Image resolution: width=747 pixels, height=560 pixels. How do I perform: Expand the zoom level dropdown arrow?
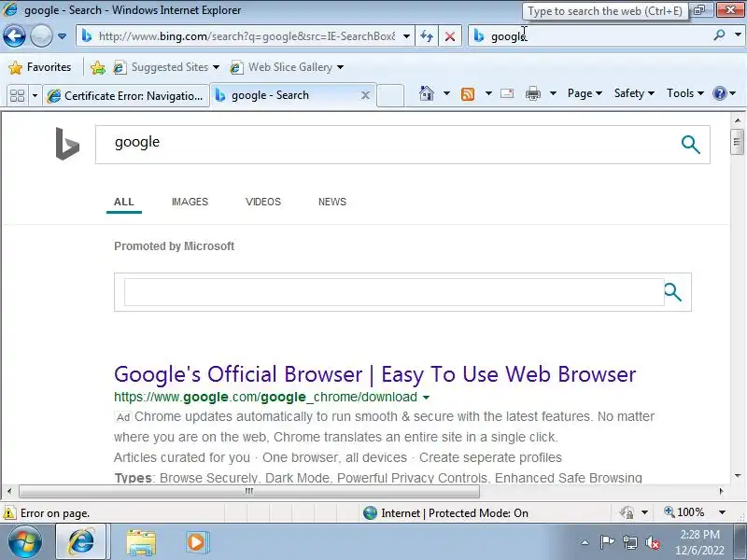722,512
